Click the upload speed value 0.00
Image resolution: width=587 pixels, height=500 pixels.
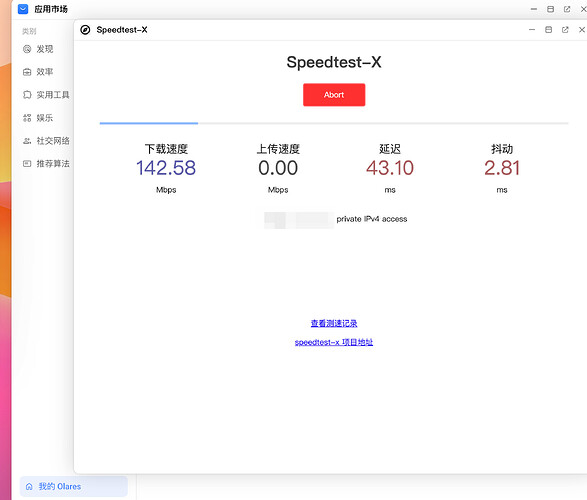(x=278, y=168)
